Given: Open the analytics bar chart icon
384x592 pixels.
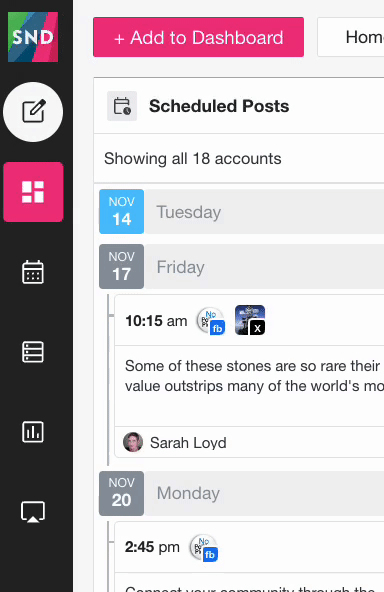Looking at the screenshot, I should coord(33,432).
